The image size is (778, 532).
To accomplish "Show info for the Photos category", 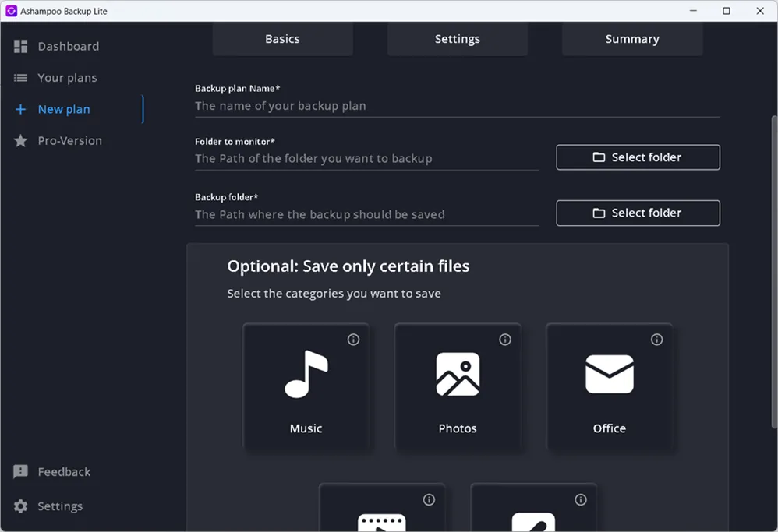I will 505,340.
